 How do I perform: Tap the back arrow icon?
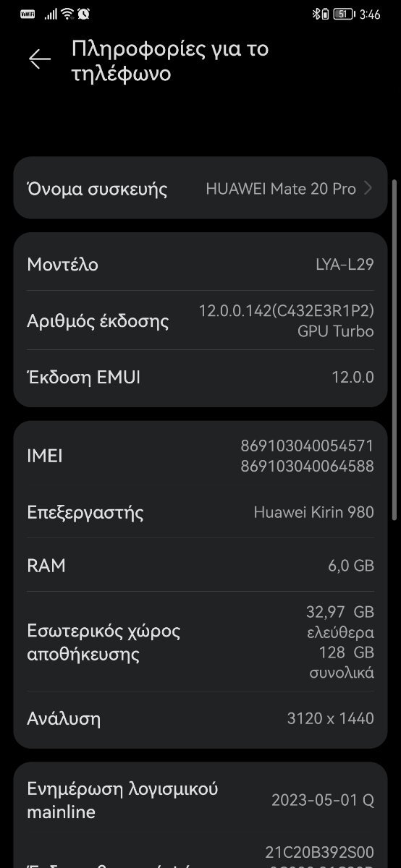click(x=40, y=59)
